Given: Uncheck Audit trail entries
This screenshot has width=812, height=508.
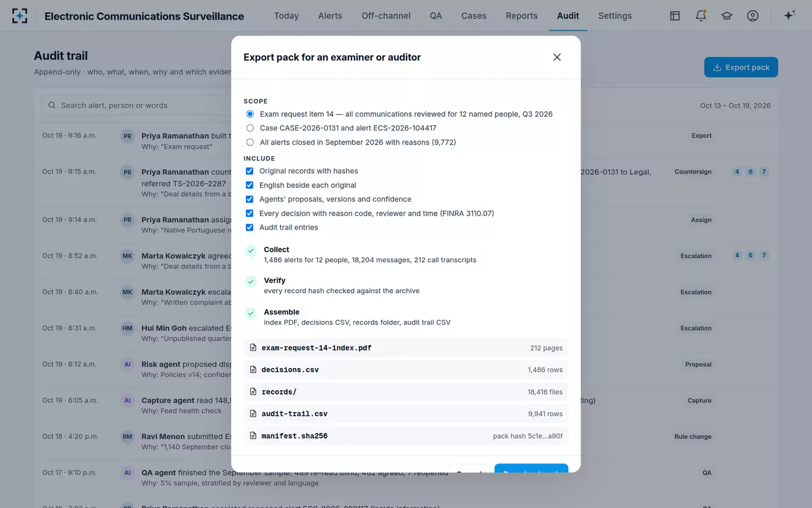Looking at the screenshot, I should pos(249,227).
